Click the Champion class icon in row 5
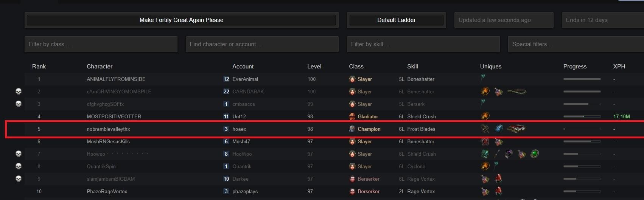This screenshot has width=644, height=200. (352, 129)
